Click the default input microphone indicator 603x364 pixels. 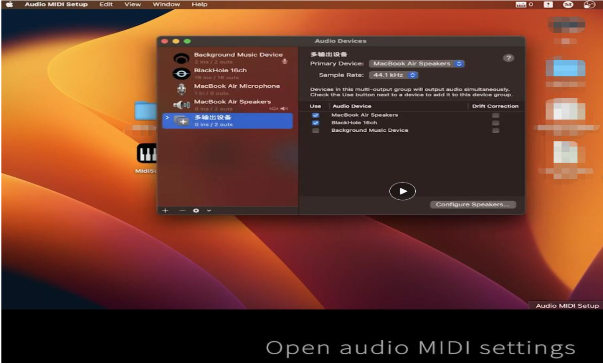coord(285,61)
